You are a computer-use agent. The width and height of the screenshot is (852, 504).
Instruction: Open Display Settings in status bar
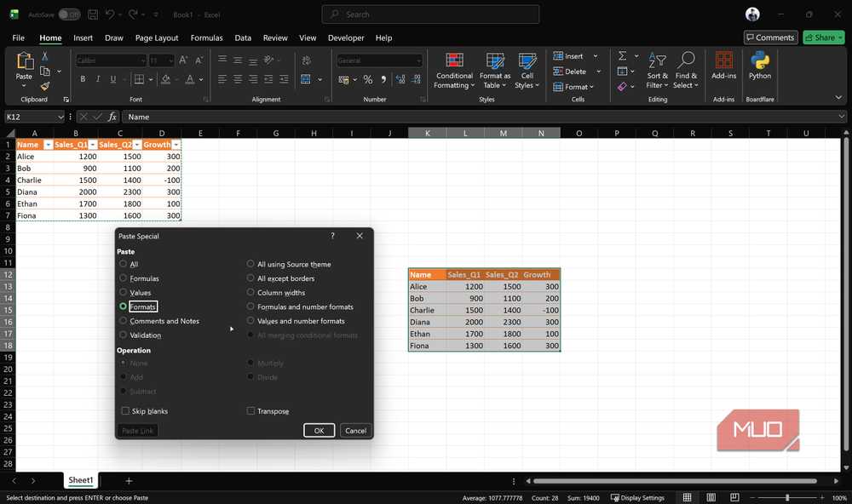[x=637, y=497]
